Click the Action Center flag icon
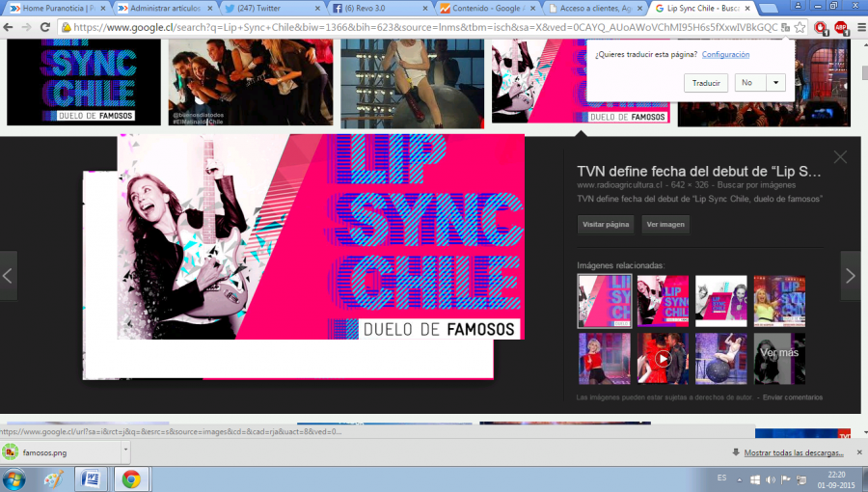Viewport: 868px width, 492px height. tap(785, 479)
